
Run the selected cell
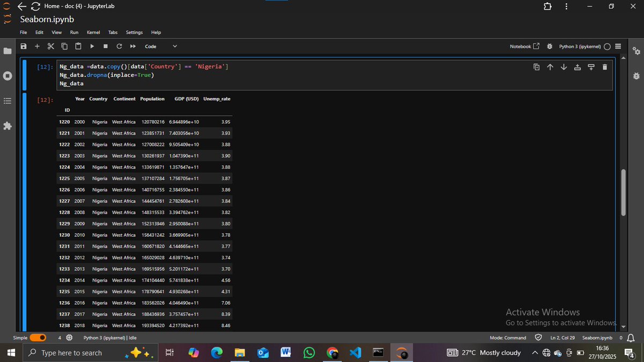click(x=92, y=46)
